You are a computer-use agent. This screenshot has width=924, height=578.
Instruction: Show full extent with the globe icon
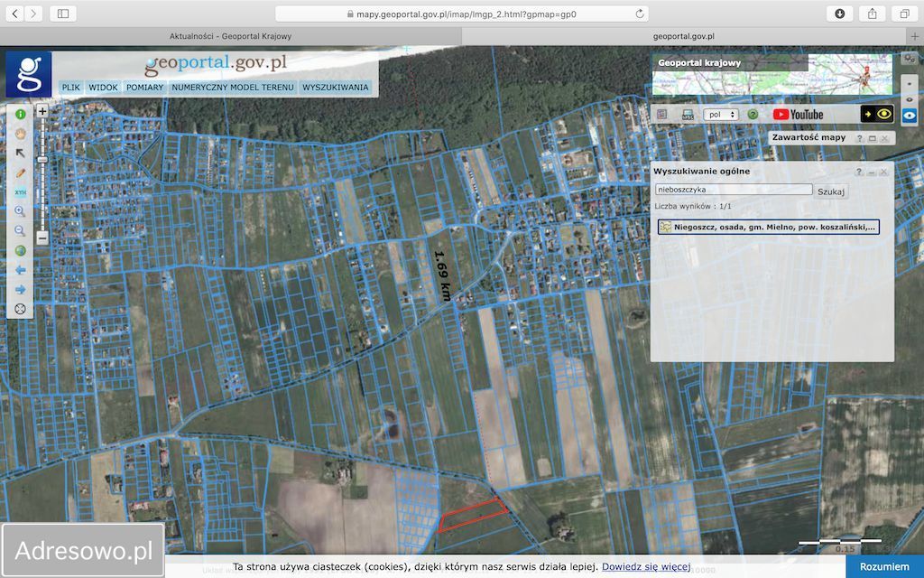(x=20, y=250)
